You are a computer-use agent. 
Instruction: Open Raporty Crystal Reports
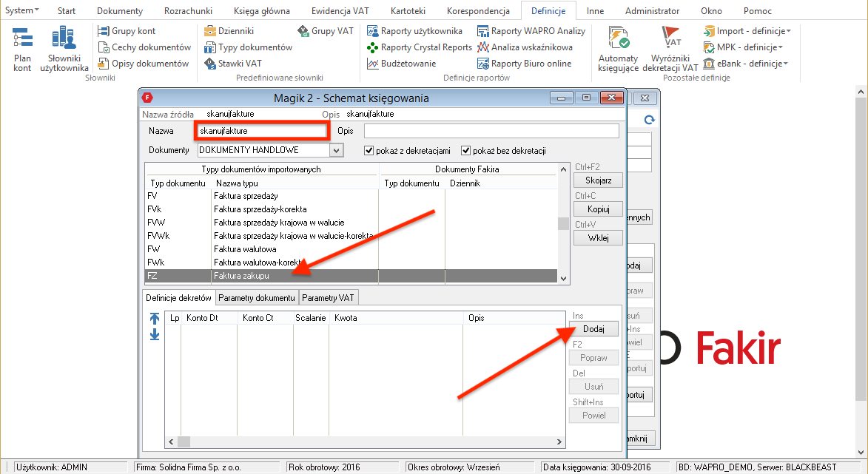pos(420,47)
